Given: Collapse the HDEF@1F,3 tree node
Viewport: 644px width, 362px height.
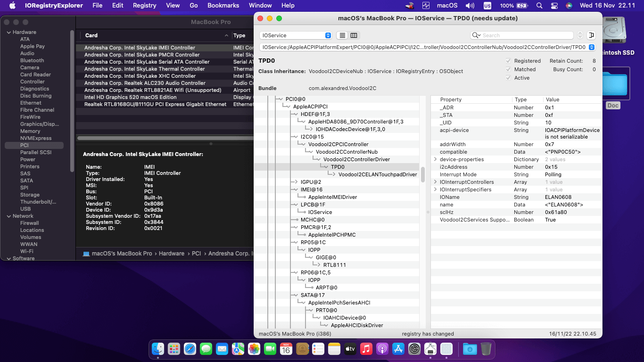Looking at the screenshot, I should 295,114.
